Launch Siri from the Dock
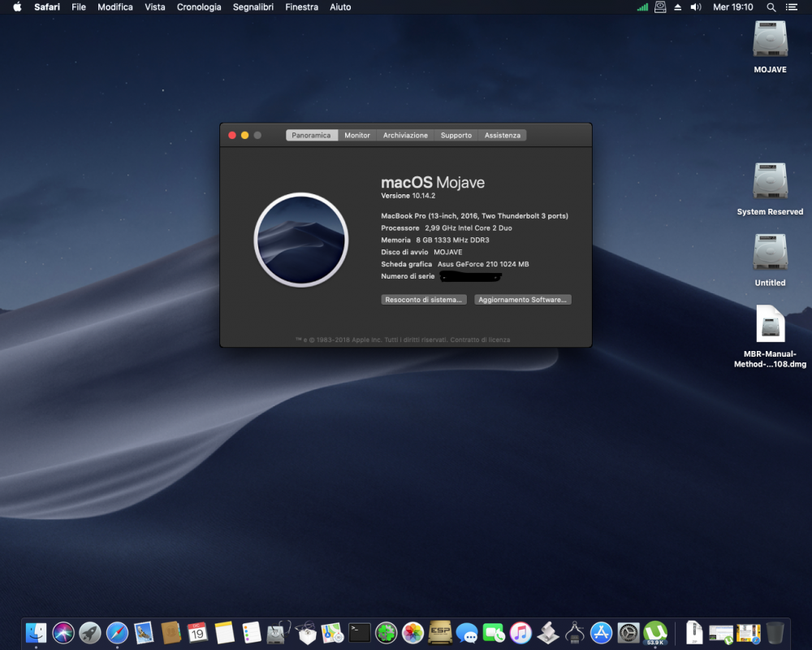This screenshot has height=650, width=812. [63, 632]
